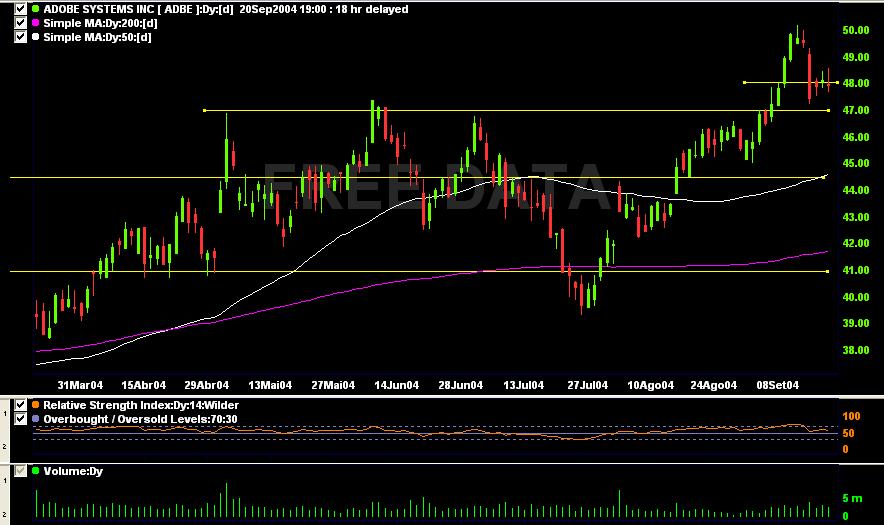The width and height of the screenshot is (884, 525).
Task: Click the green ADOBE series color dot
Action: click(x=36, y=9)
